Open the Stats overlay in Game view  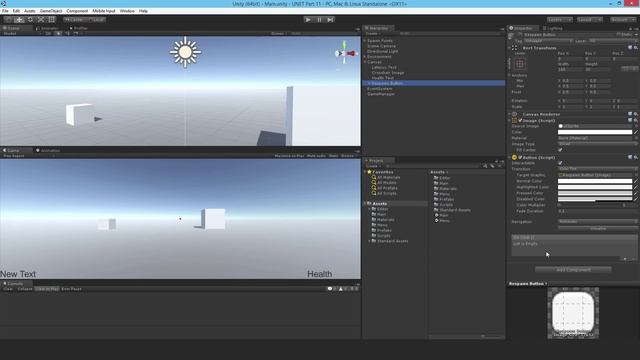(x=333, y=156)
